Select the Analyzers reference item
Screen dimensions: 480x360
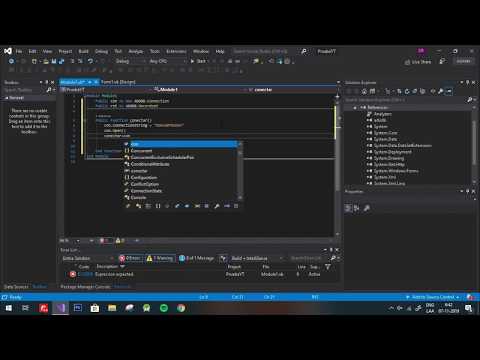[x=382, y=114]
